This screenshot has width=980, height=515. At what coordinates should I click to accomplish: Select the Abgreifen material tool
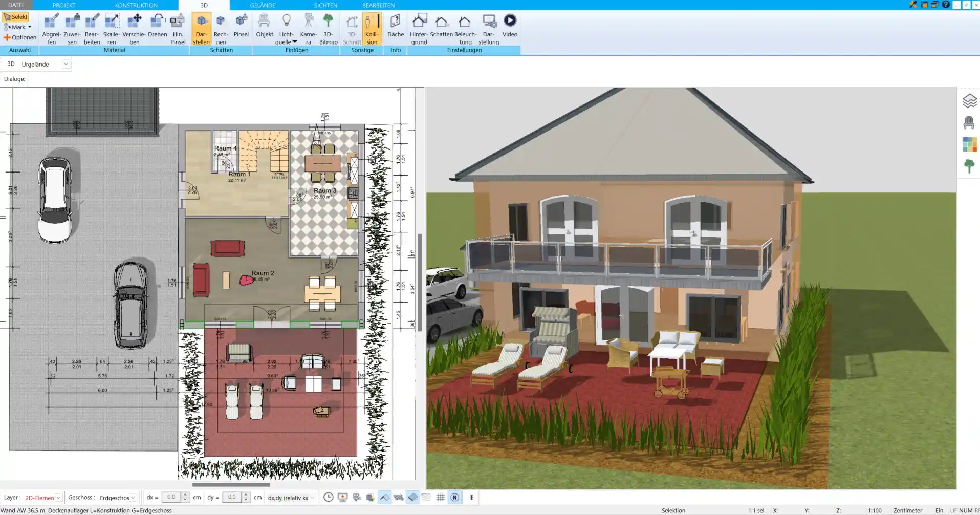point(52,29)
